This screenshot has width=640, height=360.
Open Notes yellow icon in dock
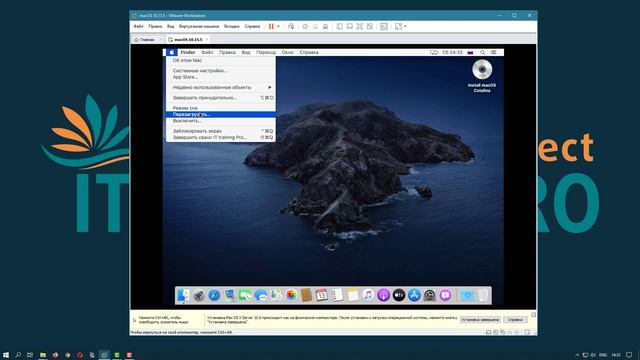tap(353, 295)
